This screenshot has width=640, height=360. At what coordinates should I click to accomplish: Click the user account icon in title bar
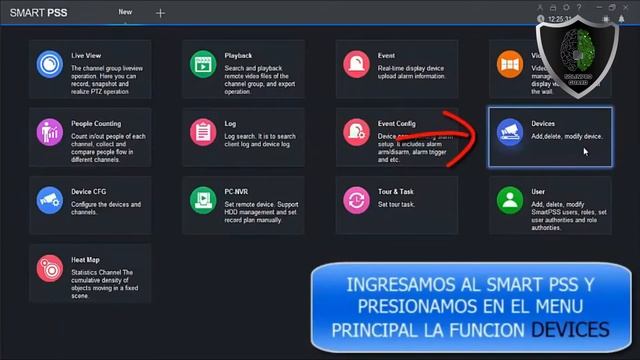(540, 7)
